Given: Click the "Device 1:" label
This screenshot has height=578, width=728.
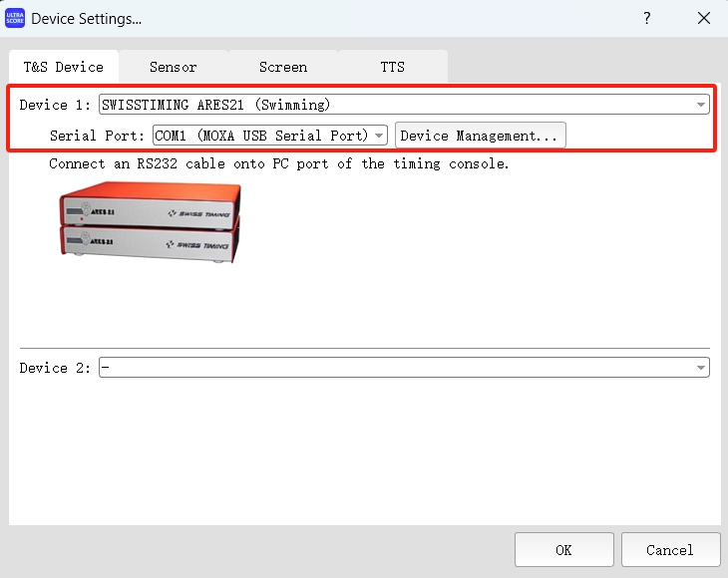Looking at the screenshot, I should (57, 105).
